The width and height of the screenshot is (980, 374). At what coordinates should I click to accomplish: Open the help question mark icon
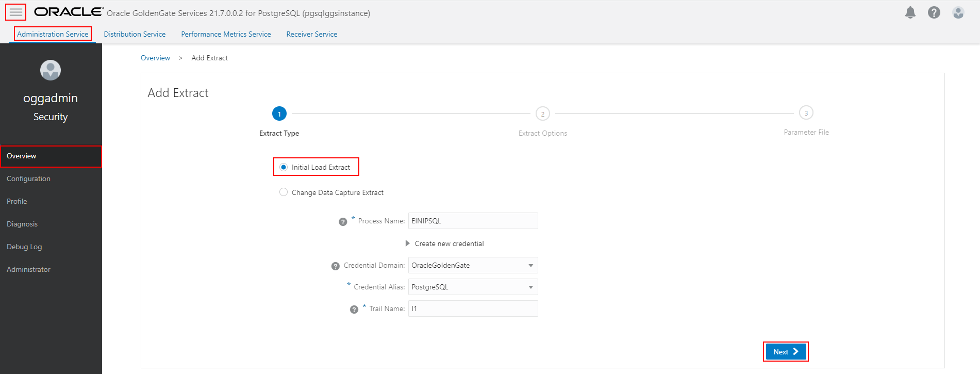pos(934,13)
